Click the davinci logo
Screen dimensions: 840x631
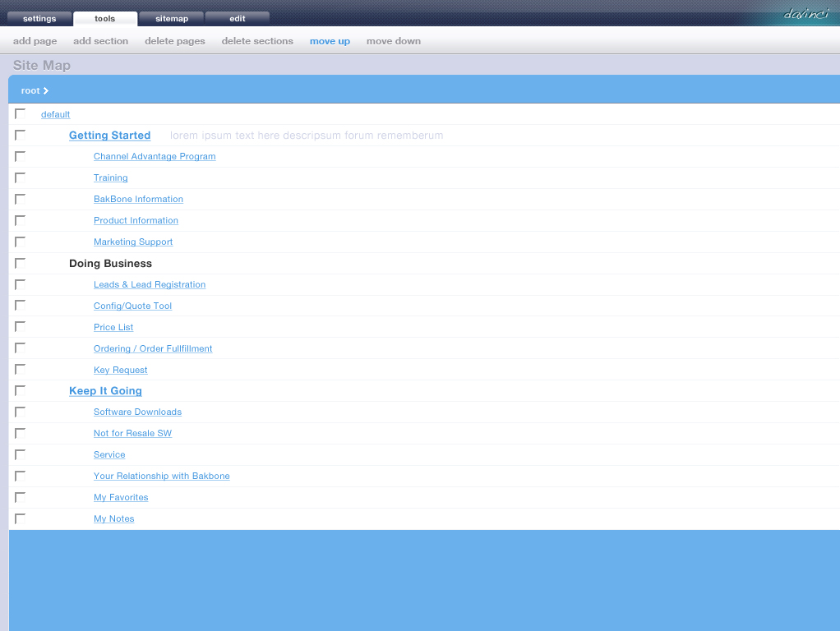click(806, 13)
